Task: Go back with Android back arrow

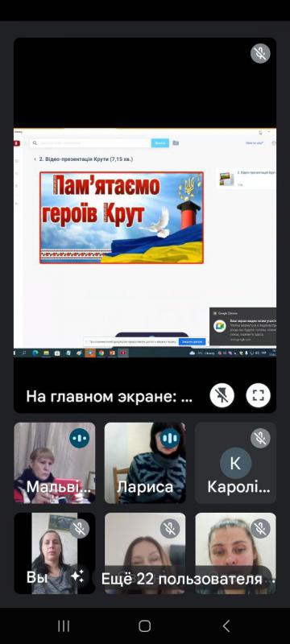Action: (x=226, y=626)
